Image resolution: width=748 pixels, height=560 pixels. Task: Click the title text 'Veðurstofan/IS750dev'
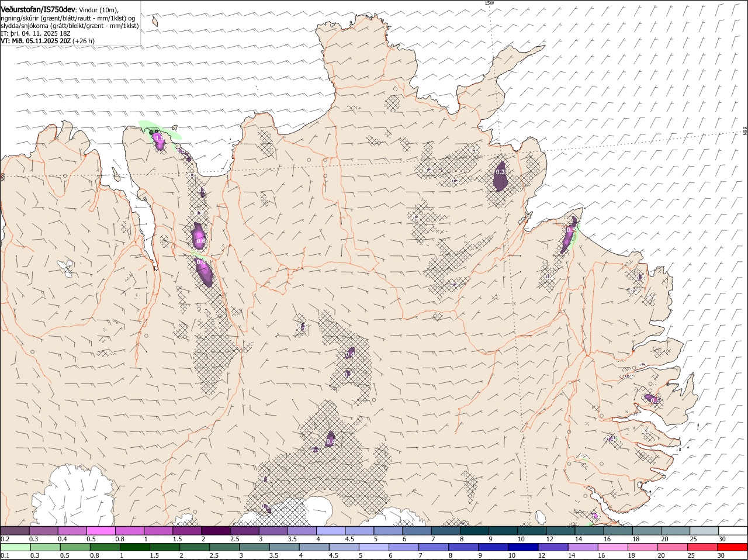pos(37,10)
